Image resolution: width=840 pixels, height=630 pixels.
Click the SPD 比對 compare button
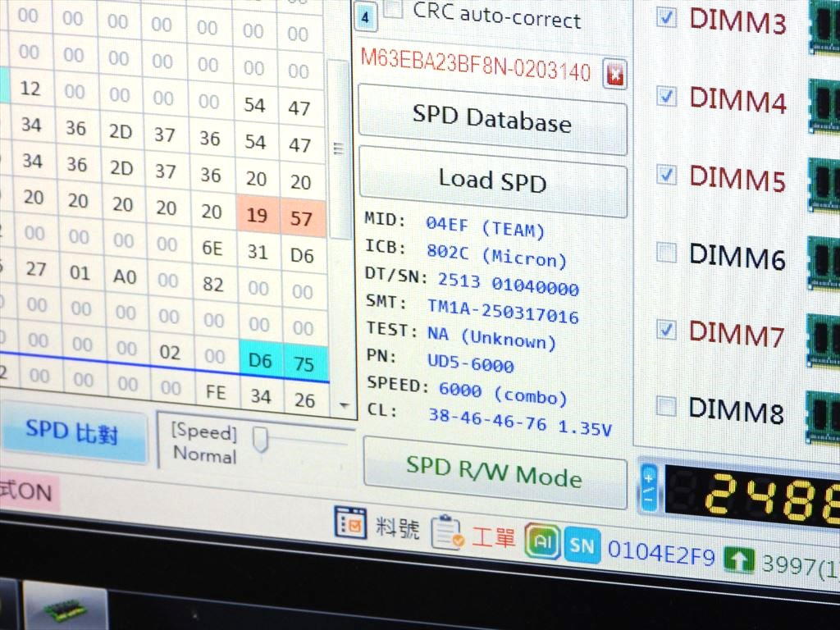coord(72,431)
